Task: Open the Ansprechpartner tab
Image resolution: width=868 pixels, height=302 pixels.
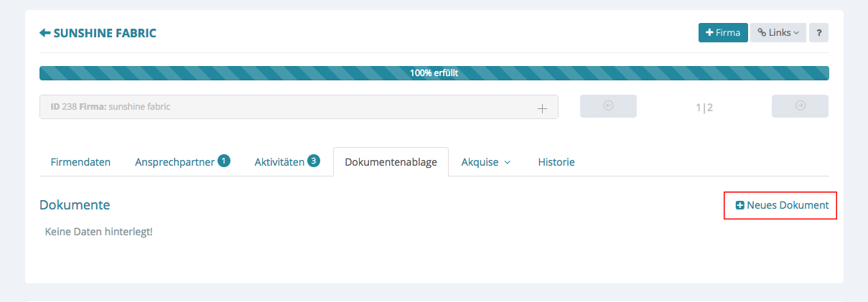Action: click(x=174, y=162)
